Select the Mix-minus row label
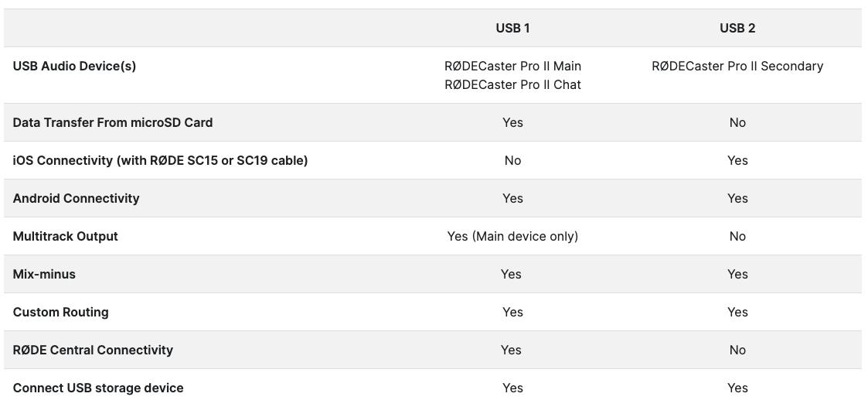This screenshot has width=868, height=407. click(44, 274)
